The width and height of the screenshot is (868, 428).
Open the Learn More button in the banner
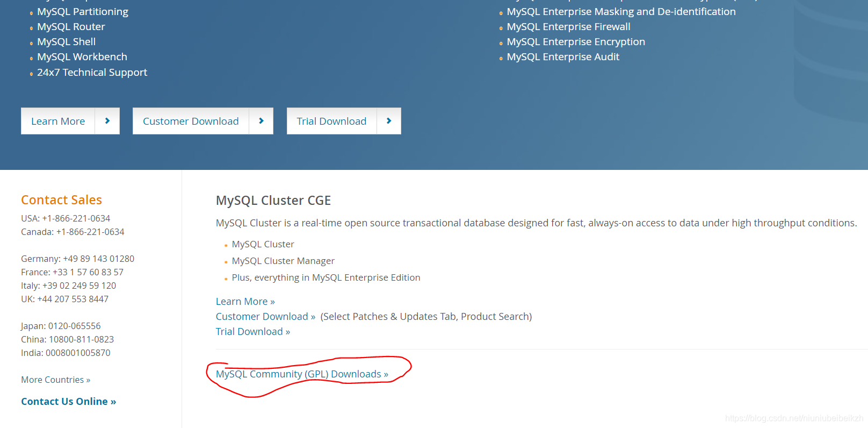point(58,121)
